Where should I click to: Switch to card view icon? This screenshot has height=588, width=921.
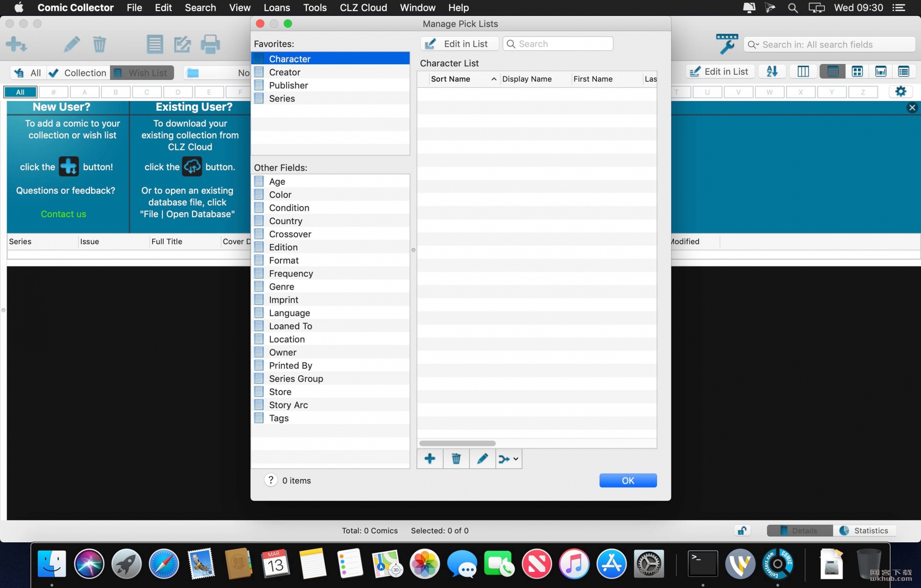tap(881, 72)
